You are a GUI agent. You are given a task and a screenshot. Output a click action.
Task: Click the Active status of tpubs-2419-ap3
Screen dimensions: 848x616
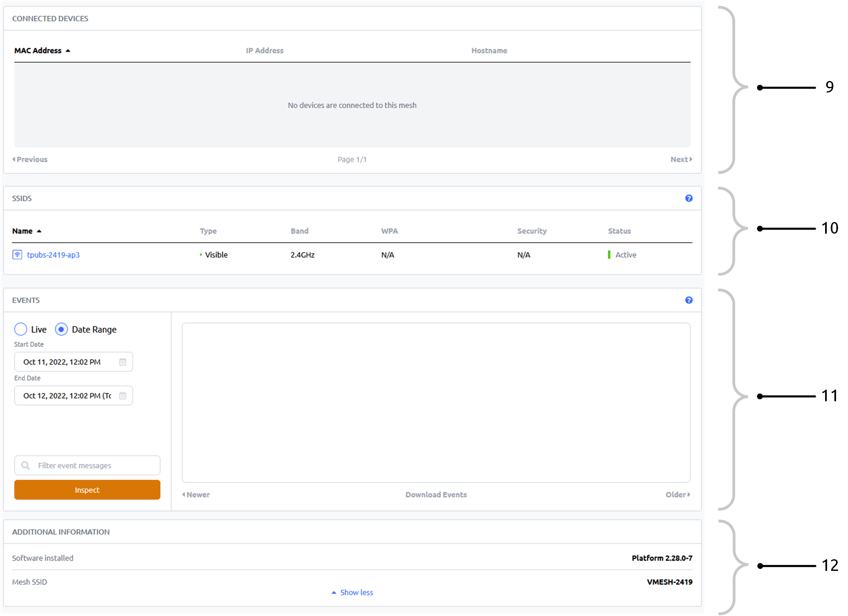[x=622, y=255]
